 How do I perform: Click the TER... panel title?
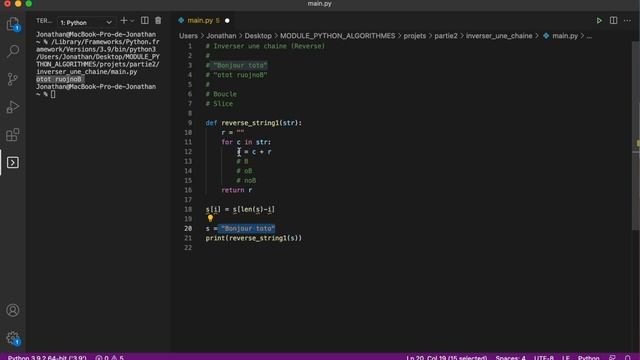[x=44, y=20]
